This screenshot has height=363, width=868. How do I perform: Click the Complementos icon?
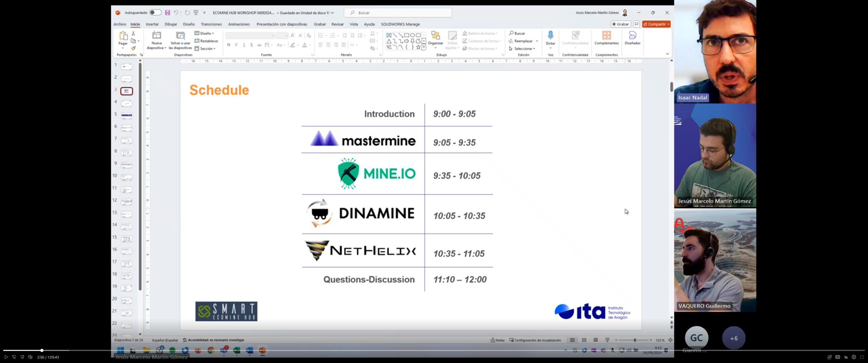(606, 36)
